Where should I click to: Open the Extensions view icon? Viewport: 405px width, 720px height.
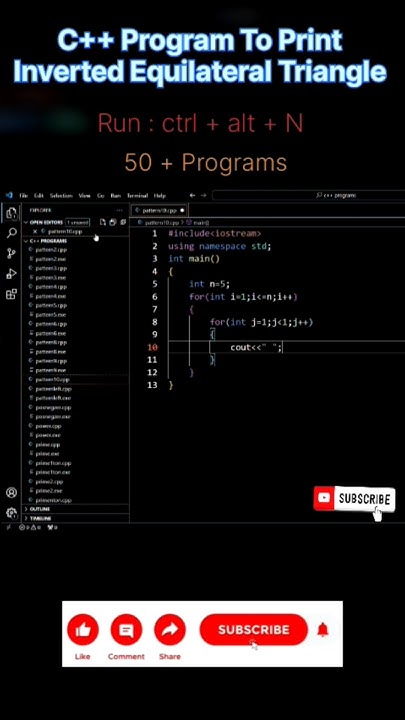pyautogui.click(x=11, y=294)
